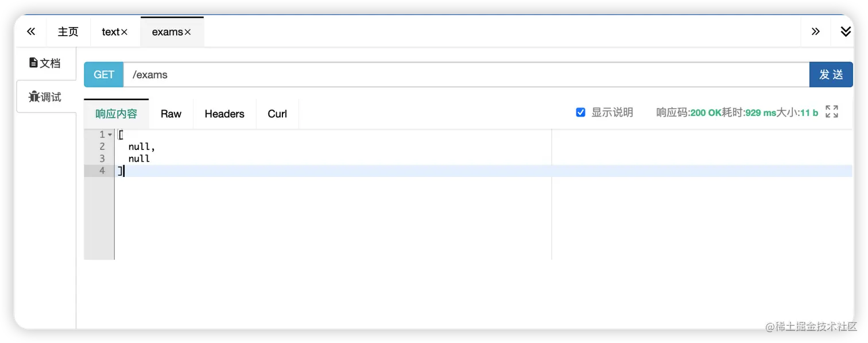Click the 发送 send button

831,75
